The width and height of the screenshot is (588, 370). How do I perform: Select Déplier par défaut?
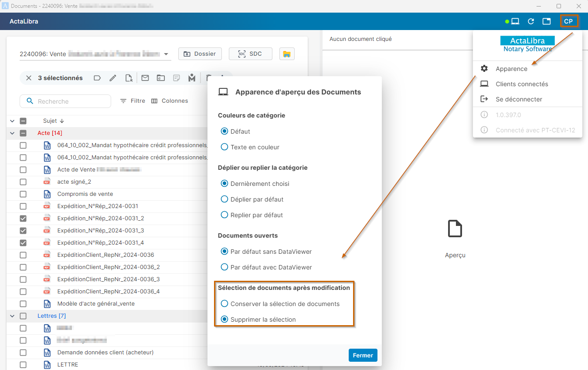point(224,199)
